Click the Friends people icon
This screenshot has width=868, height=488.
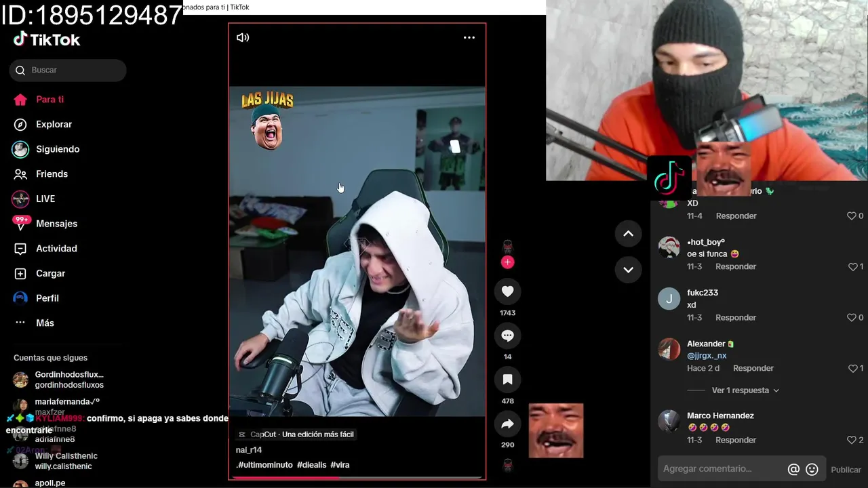click(20, 174)
